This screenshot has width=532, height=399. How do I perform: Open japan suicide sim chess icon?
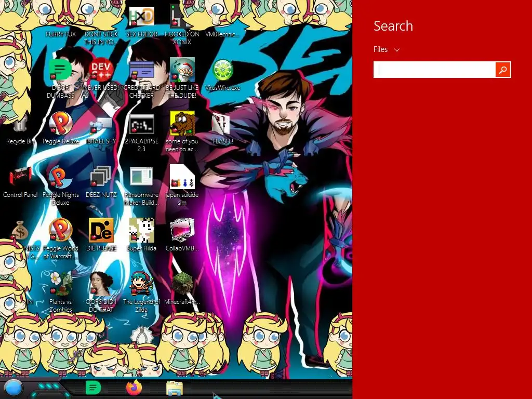[x=182, y=177]
